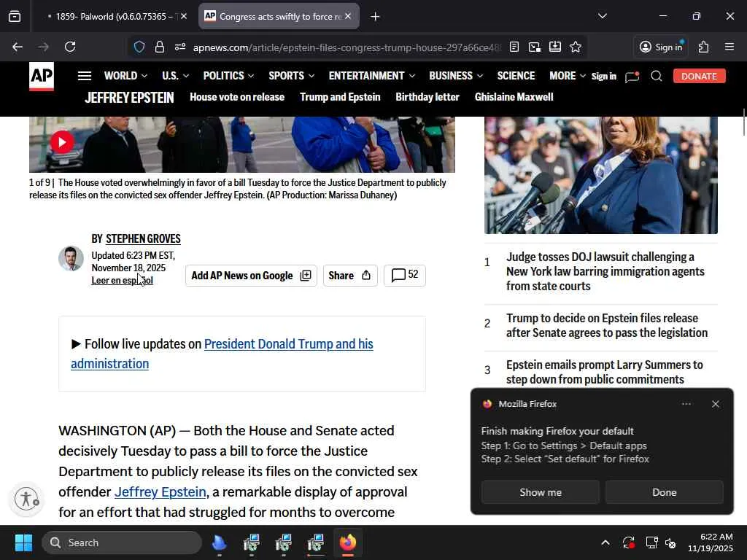Click the address bar URL field
Viewport: 747px width, 560px height.
[x=347, y=47]
